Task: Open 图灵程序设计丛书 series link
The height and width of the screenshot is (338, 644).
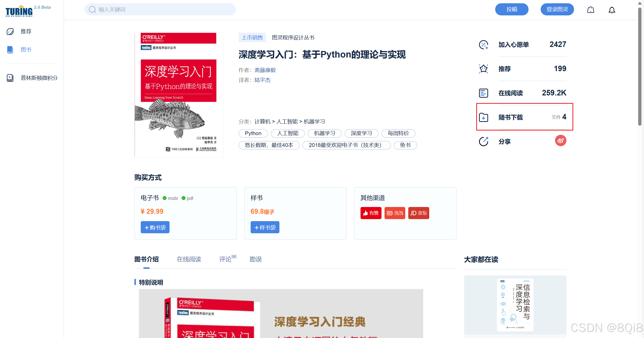Action: [x=293, y=38]
